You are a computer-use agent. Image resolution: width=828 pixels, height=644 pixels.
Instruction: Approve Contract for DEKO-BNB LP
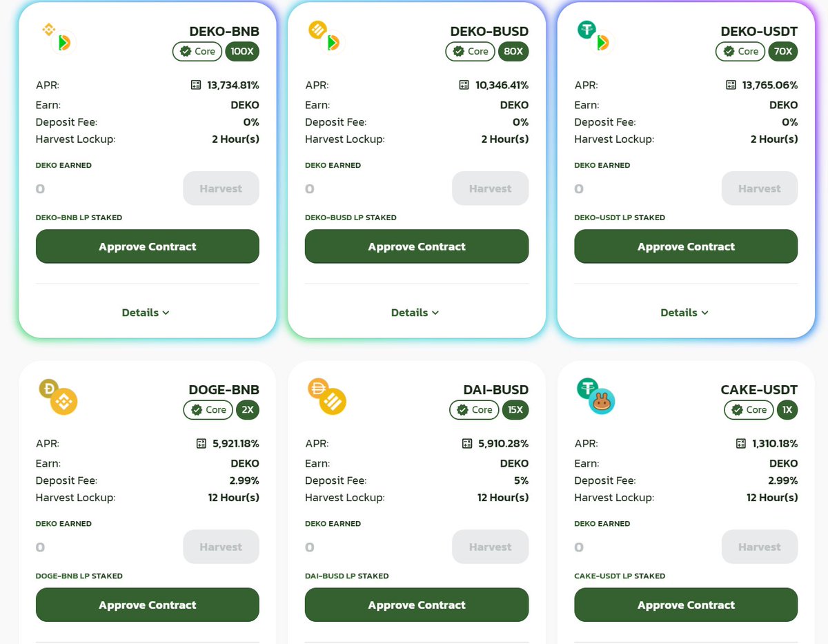coord(148,246)
